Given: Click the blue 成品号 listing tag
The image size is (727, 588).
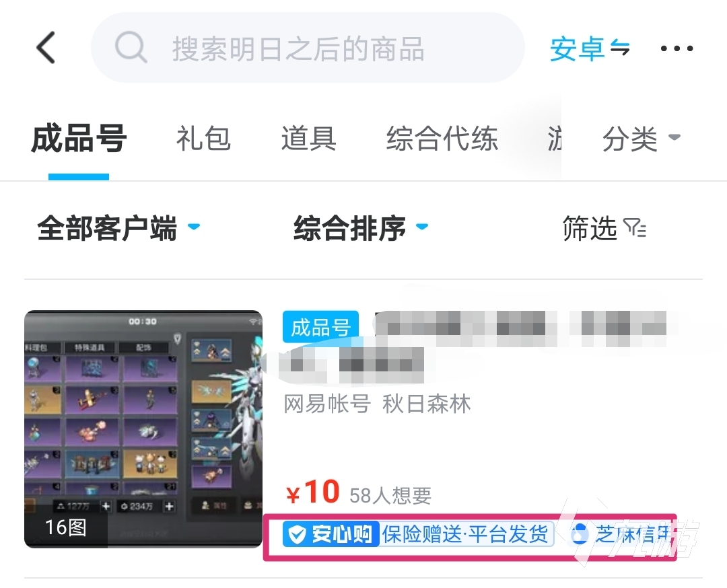Looking at the screenshot, I should pos(320,327).
